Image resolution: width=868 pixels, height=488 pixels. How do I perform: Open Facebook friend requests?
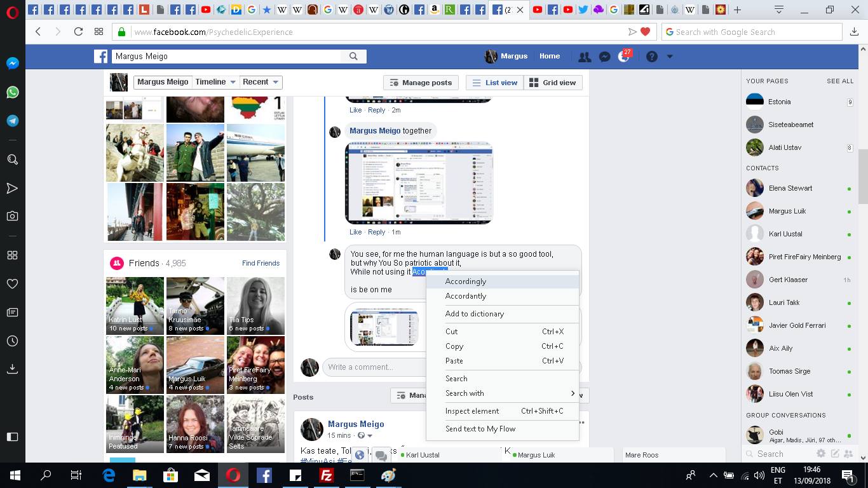click(x=585, y=57)
